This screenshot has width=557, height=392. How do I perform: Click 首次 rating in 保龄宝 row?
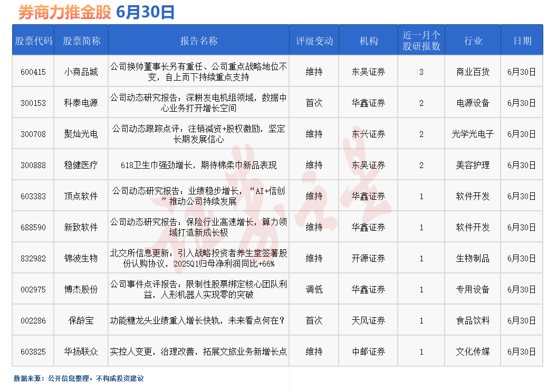pos(314,321)
